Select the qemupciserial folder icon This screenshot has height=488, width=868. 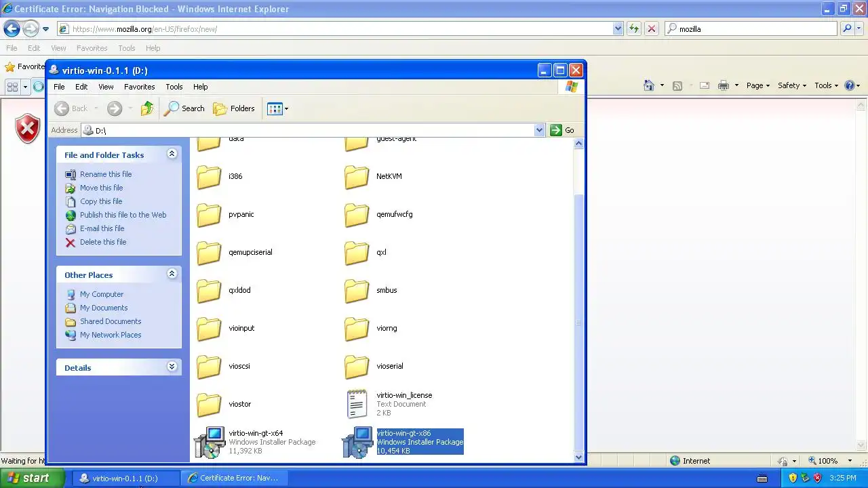click(x=209, y=252)
